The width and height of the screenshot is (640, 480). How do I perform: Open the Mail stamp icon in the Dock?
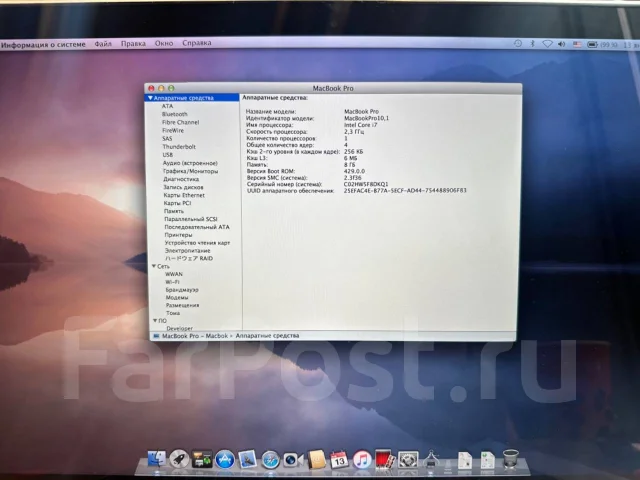coord(247,459)
